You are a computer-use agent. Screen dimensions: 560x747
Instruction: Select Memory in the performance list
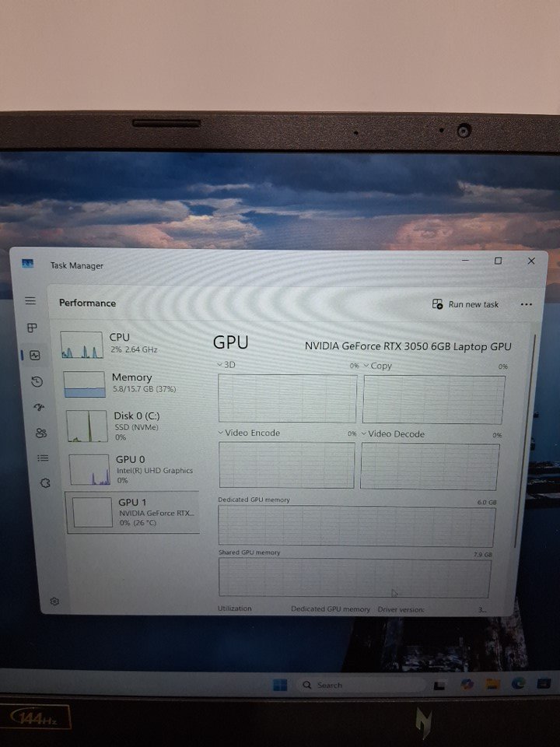point(131,383)
